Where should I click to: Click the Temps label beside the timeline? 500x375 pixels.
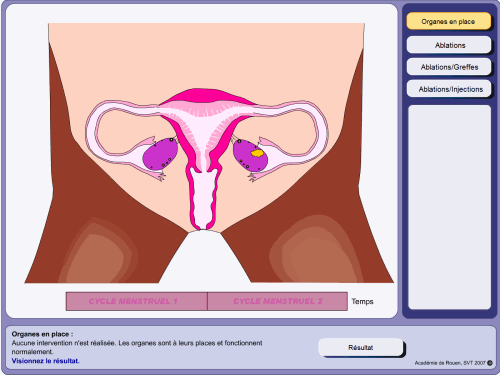pos(362,301)
